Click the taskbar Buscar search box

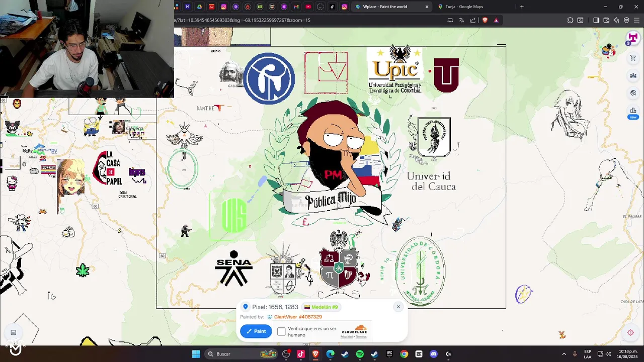[242, 354]
